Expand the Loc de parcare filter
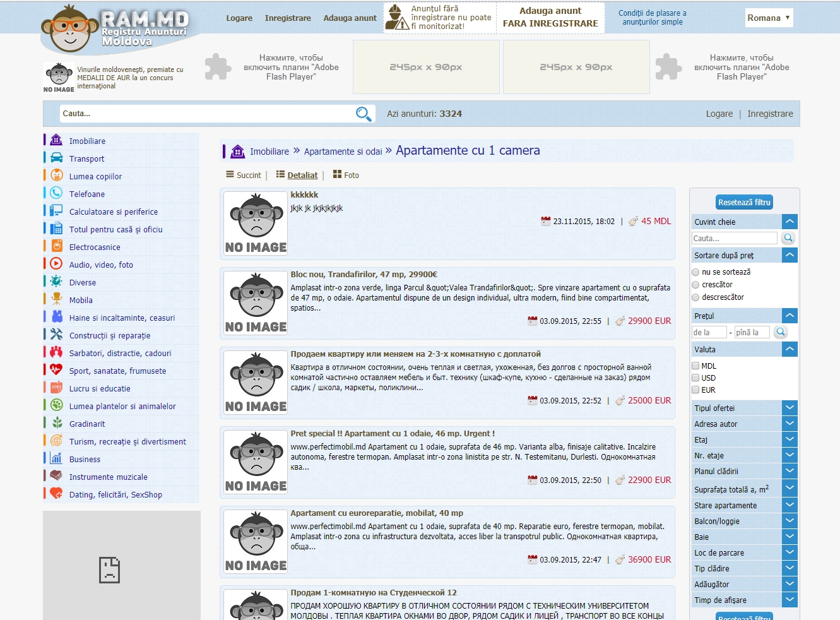Screen dimensions: 840x620 click(x=790, y=552)
